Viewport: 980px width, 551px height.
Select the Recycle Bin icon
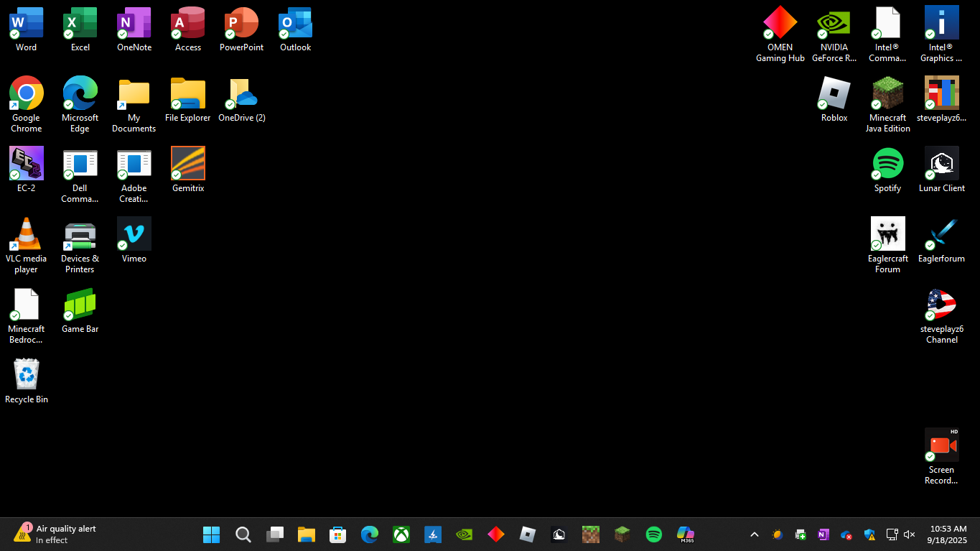(x=27, y=375)
